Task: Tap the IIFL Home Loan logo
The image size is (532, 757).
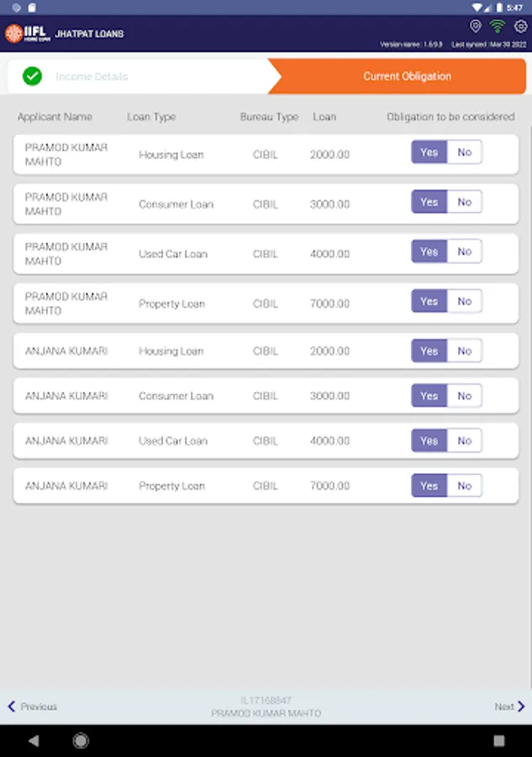Action: click(x=27, y=34)
